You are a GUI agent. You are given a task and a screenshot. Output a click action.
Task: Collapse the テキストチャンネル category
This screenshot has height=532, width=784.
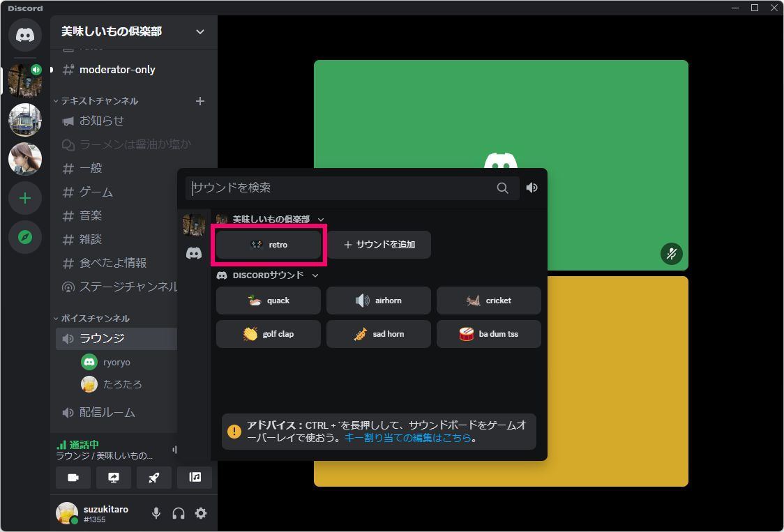96,101
